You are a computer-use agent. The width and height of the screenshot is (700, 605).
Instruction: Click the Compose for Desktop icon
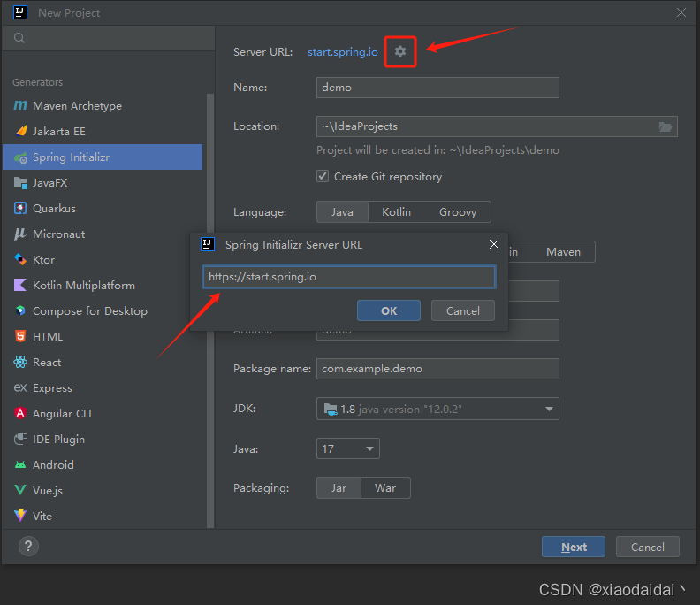point(20,310)
